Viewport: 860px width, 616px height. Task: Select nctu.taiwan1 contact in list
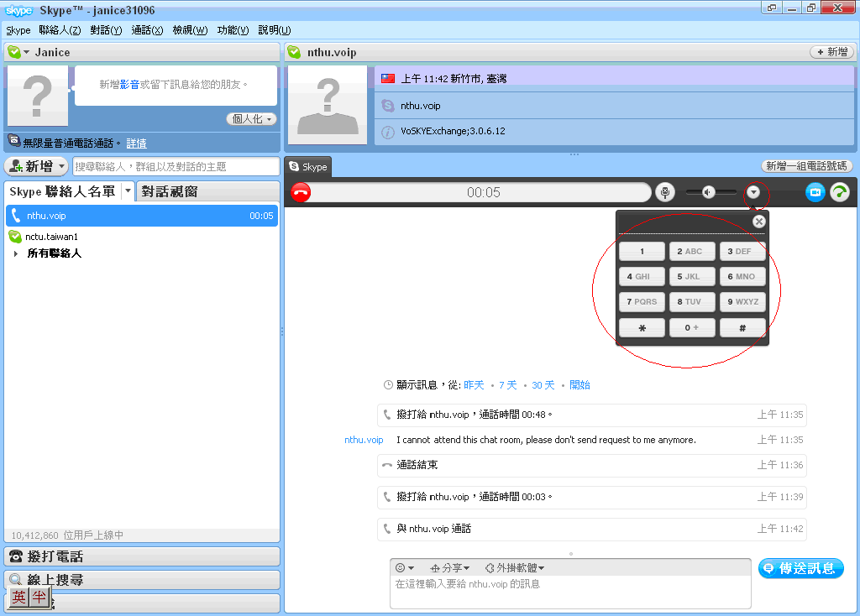tap(51, 237)
